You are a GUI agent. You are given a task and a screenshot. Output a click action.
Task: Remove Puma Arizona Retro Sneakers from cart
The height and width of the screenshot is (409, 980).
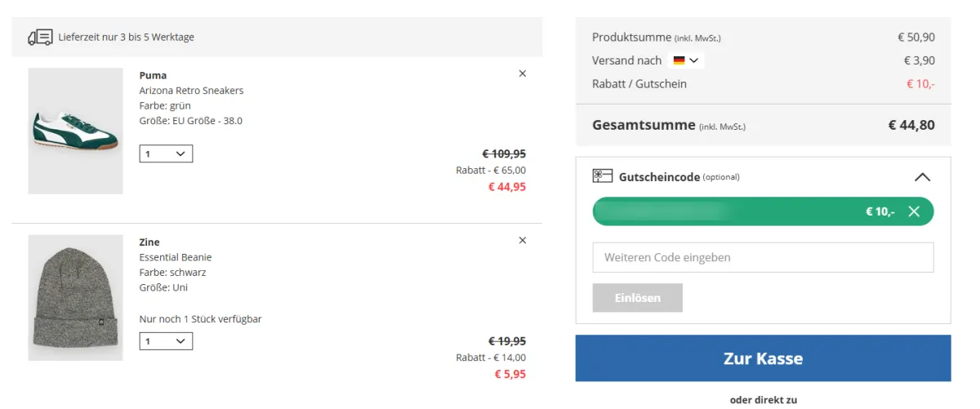[523, 73]
